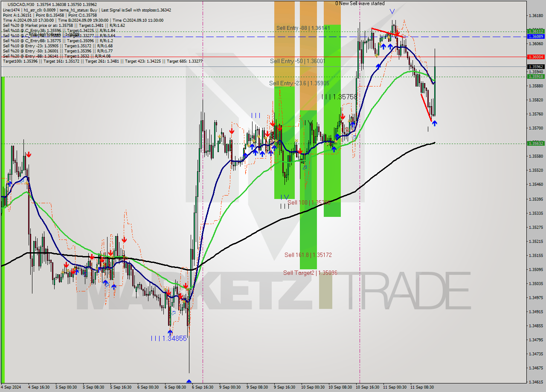Click the USDCAD,M30 symbol title
This screenshot has height=392, width=546.
[21, 4]
